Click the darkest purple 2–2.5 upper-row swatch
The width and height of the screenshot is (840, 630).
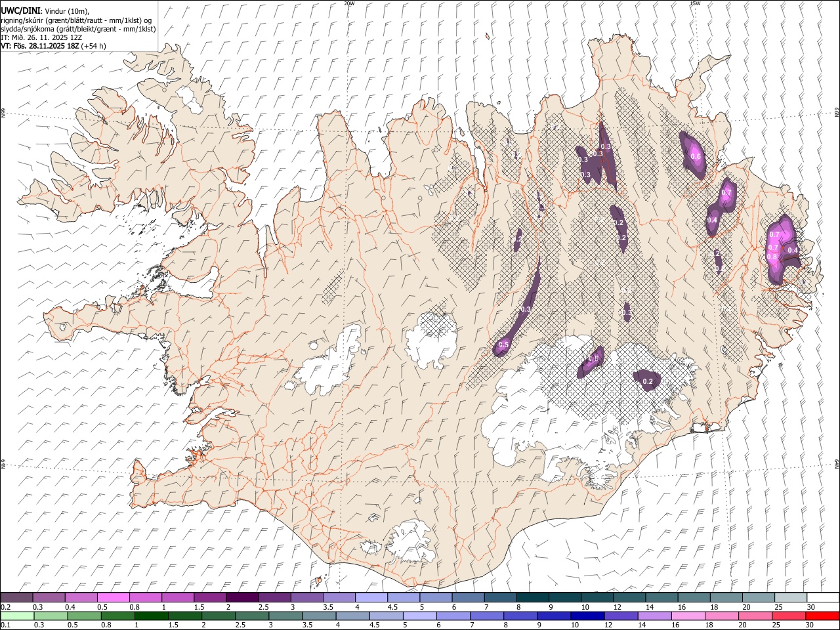(x=242, y=597)
